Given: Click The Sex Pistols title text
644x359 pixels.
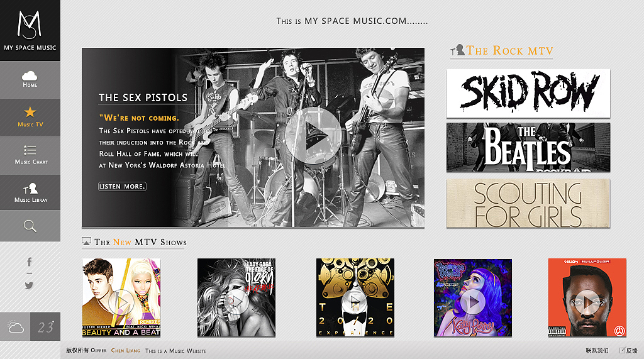Looking at the screenshot, I should pos(143,97).
